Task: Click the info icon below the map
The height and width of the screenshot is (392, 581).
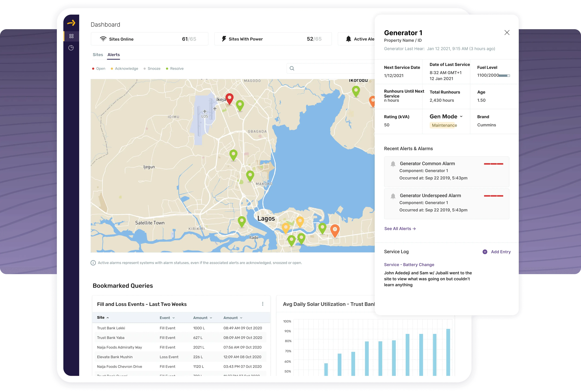Action: (x=93, y=263)
